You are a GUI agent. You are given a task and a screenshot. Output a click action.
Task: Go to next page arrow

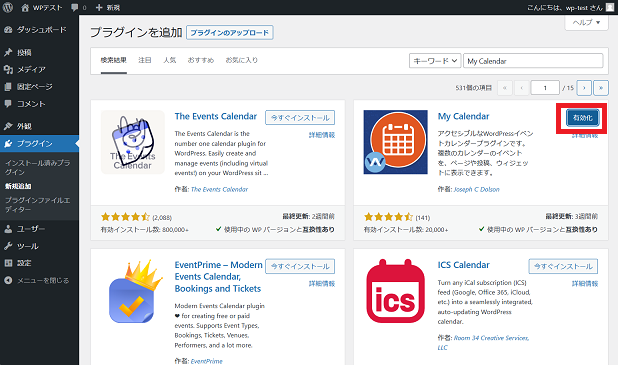pos(584,88)
